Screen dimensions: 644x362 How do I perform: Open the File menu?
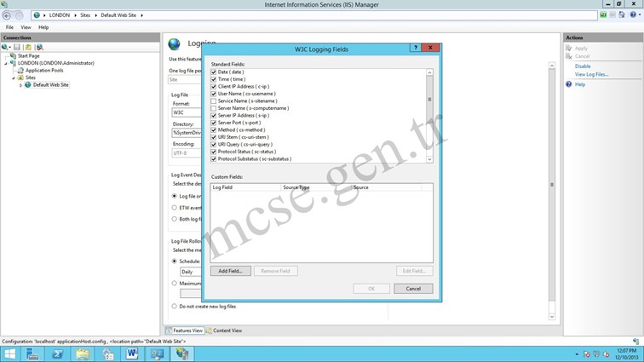tap(9, 27)
